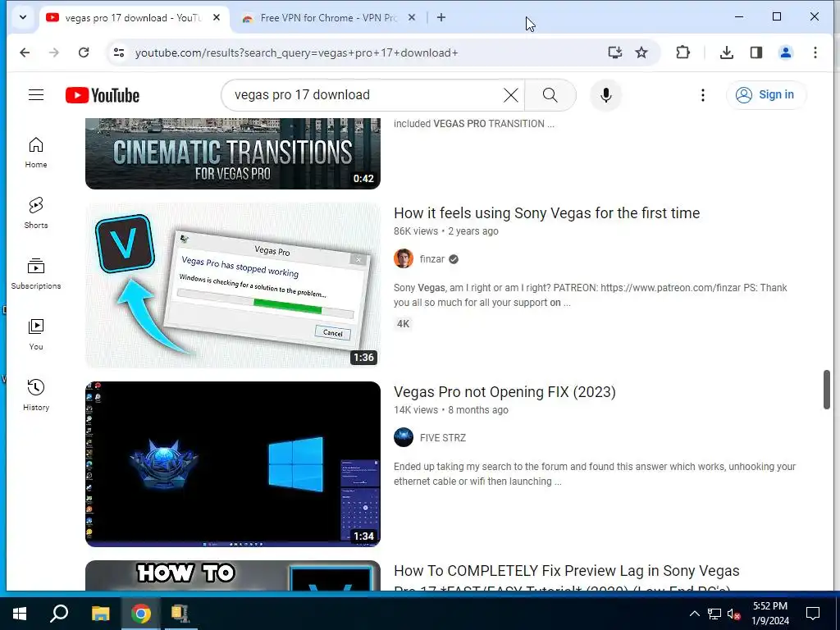Click muted volume tray icon

click(733, 614)
